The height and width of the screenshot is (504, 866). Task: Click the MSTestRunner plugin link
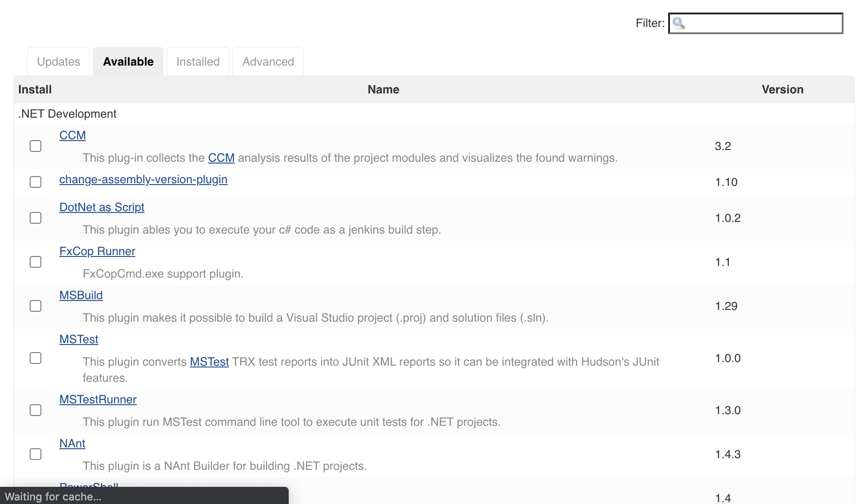click(x=98, y=399)
